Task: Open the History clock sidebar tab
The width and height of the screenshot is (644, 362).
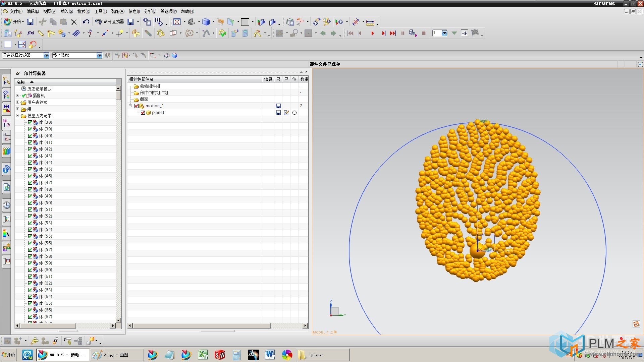Action: tap(6, 205)
